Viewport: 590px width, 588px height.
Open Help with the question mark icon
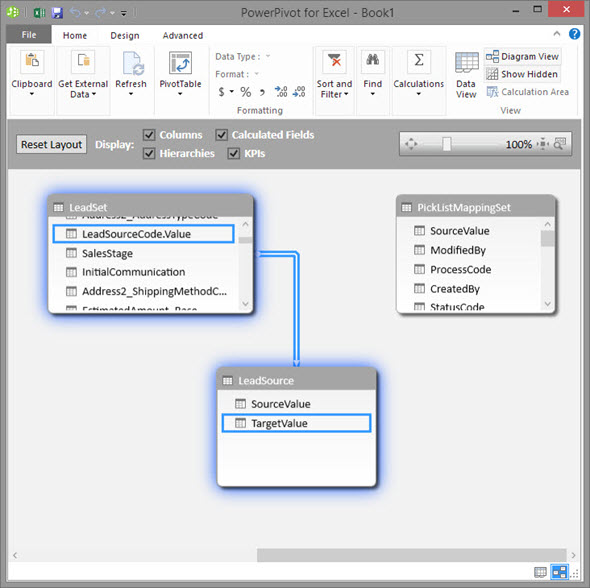pyautogui.click(x=574, y=34)
